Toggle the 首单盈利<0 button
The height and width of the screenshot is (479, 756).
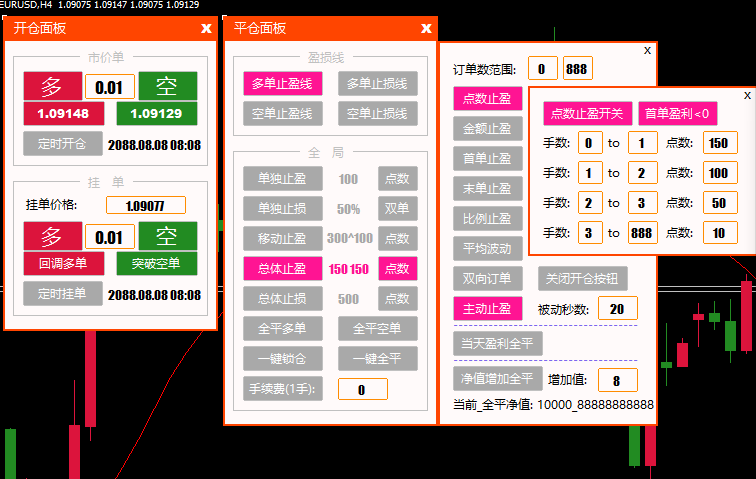(677, 113)
